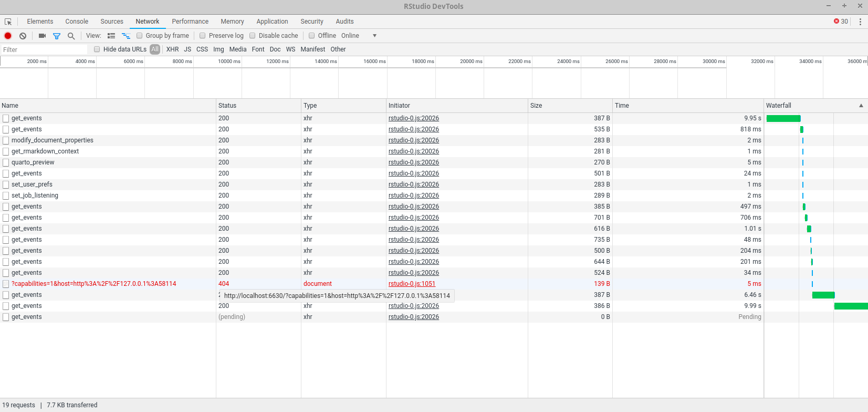Sort by Name column header
This screenshot has width=868, height=412.
click(x=108, y=106)
